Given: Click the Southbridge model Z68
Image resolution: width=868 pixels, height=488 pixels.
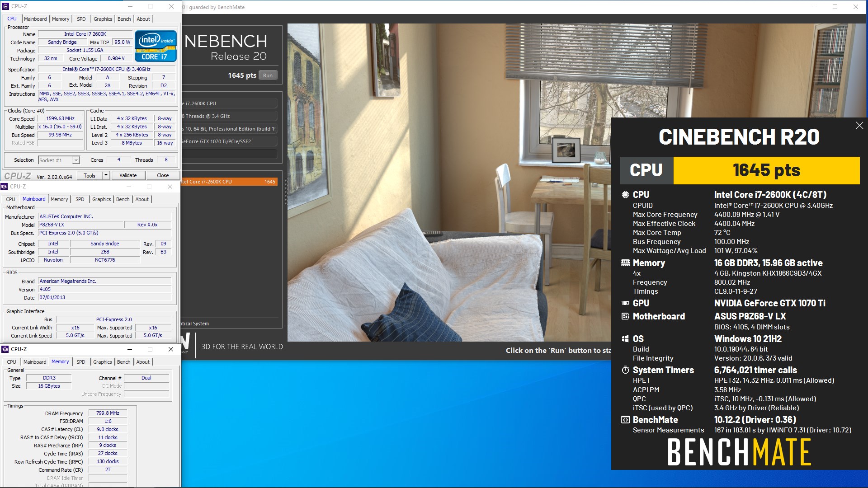Looking at the screenshot, I should click(105, 252).
